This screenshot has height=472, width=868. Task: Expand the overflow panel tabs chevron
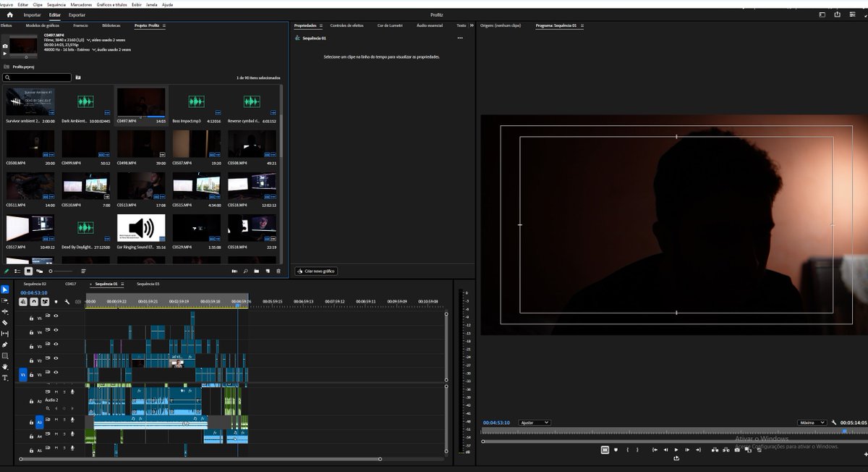click(472, 25)
